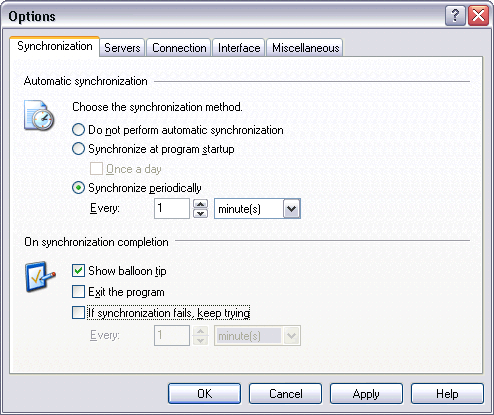Click the clock document synchronization icon

click(39, 116)
